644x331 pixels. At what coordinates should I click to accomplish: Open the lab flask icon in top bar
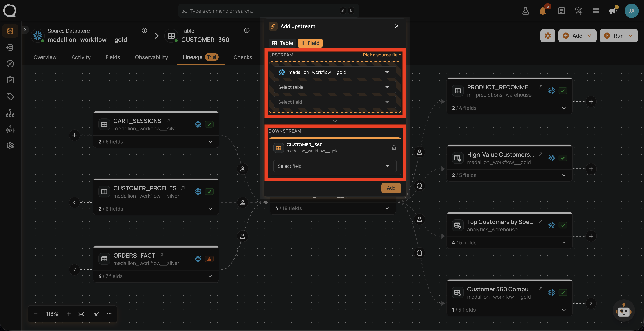pos(526,11)
